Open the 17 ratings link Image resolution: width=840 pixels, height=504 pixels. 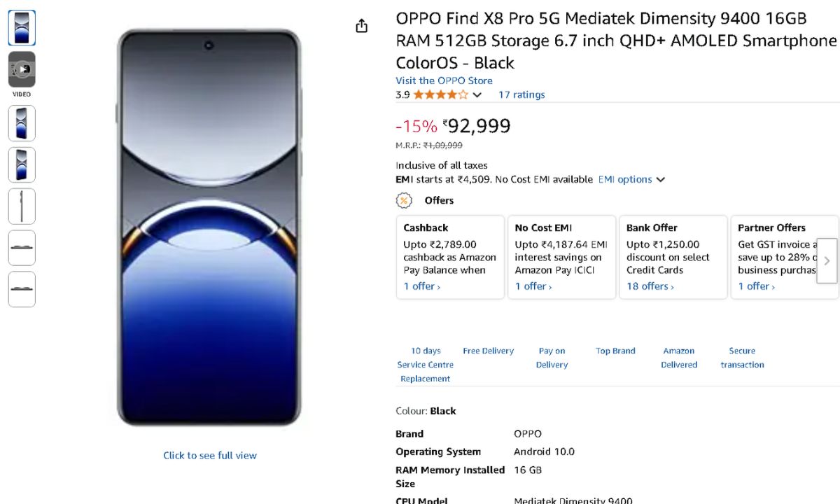click(x=521, y=94)
